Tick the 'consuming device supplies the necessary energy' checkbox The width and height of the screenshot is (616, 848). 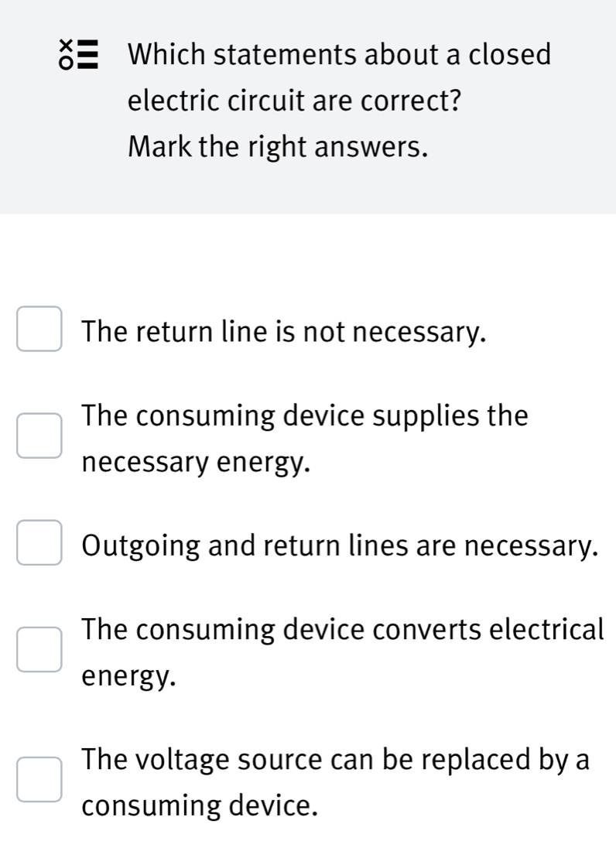39,436
